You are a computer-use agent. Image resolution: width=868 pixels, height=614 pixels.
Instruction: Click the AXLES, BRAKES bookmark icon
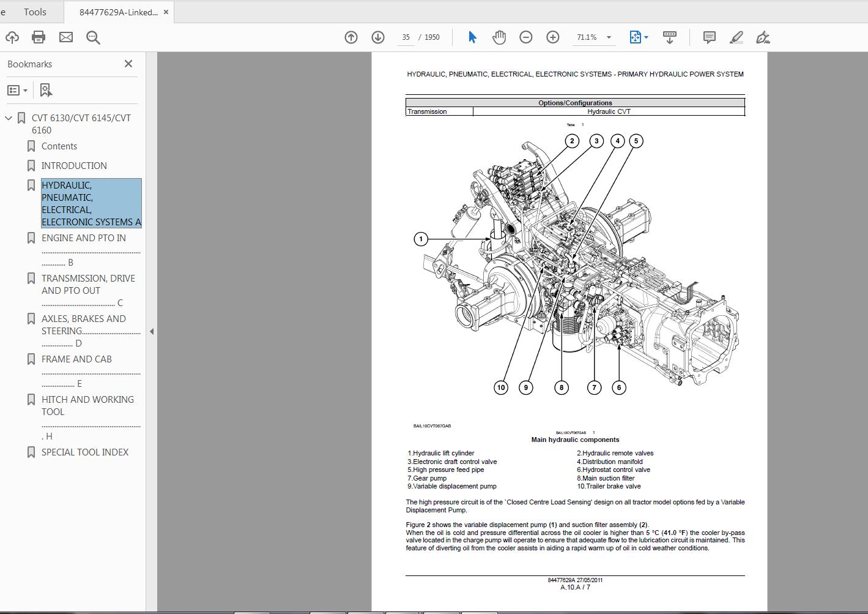(31, 319)
